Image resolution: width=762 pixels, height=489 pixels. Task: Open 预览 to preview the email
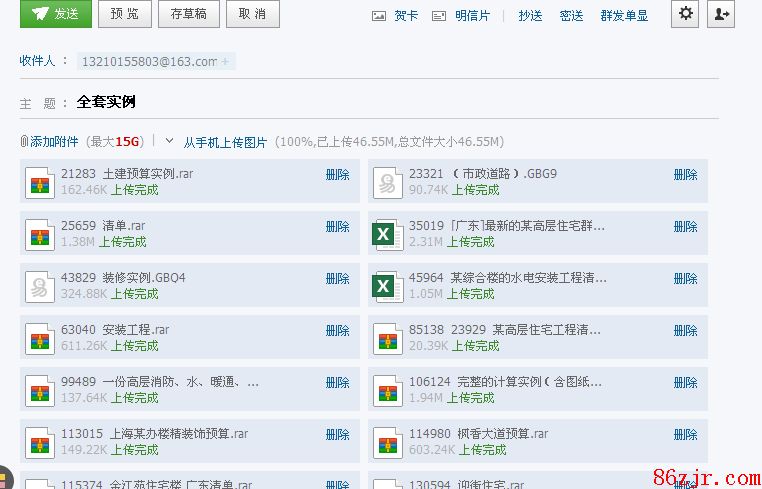pos(125,14)
